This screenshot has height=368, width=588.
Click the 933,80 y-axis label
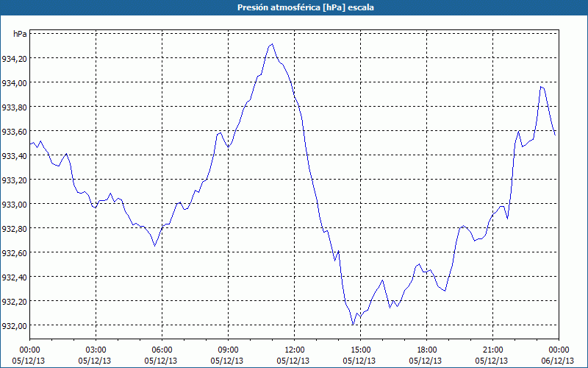(14, 107)
